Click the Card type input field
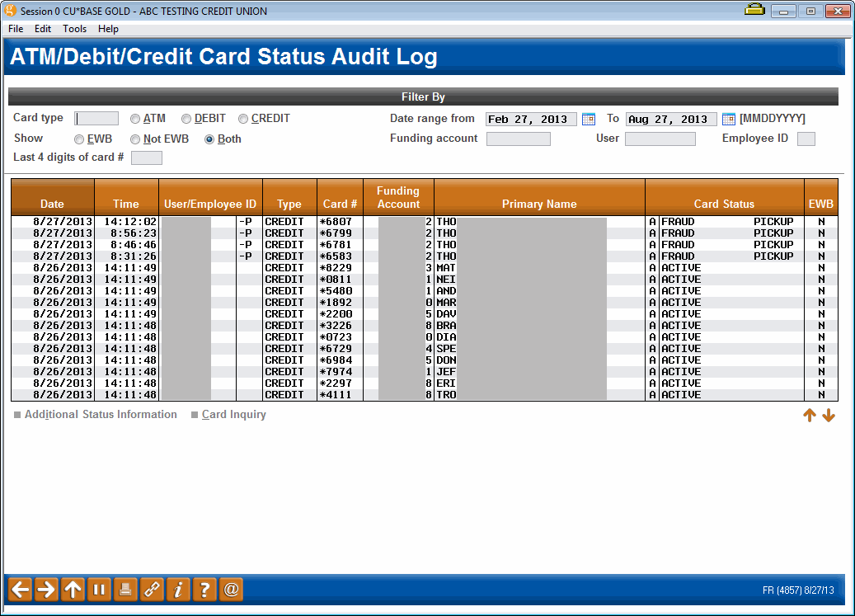The width and height of the screenshot is (855, 616). [x=96, y=118]
